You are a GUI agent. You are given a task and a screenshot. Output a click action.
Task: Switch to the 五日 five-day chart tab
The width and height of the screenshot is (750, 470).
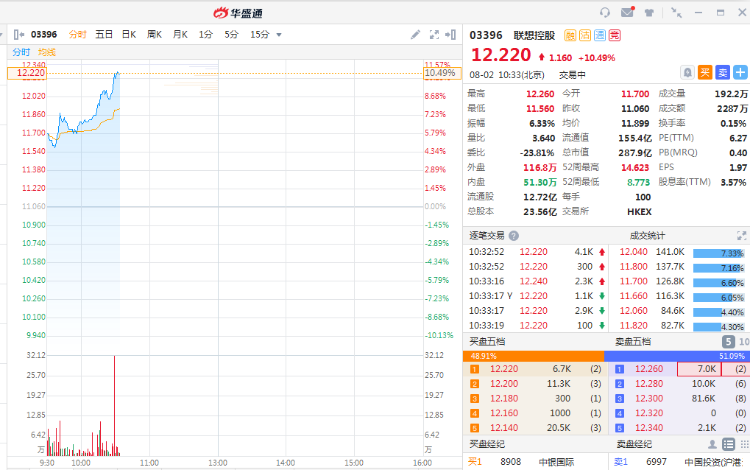104,34
